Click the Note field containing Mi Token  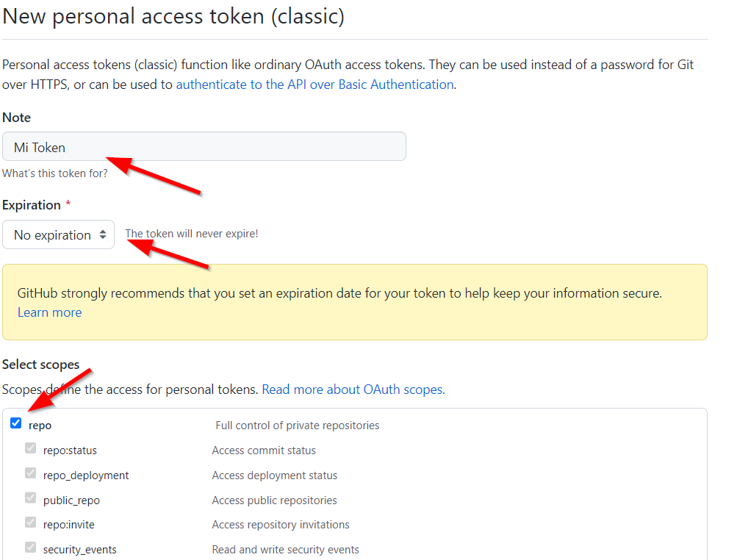coord(204,147)
